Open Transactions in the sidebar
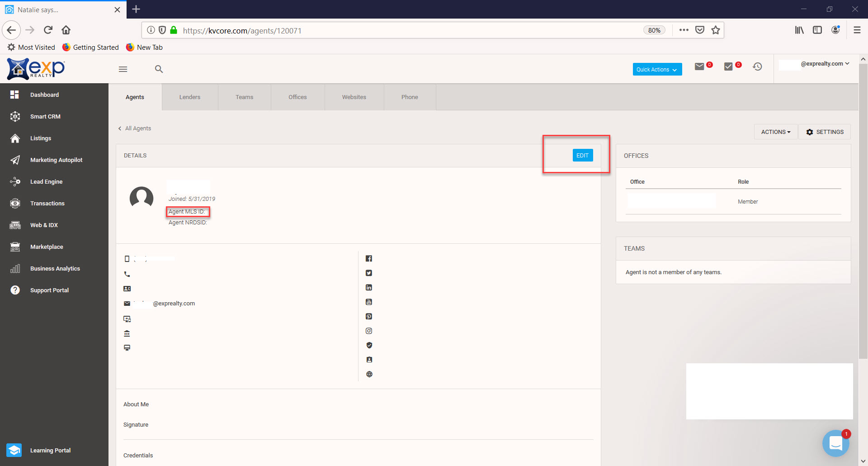Image resolution: width=868 pixels, height=466 pixels. [54, 203]
